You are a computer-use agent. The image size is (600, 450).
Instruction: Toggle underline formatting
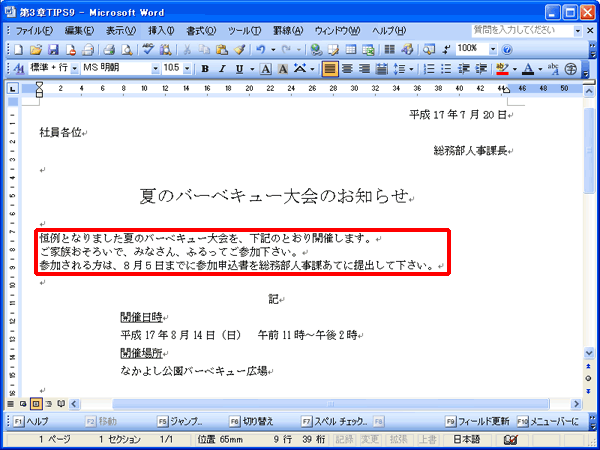coord(240,69)
